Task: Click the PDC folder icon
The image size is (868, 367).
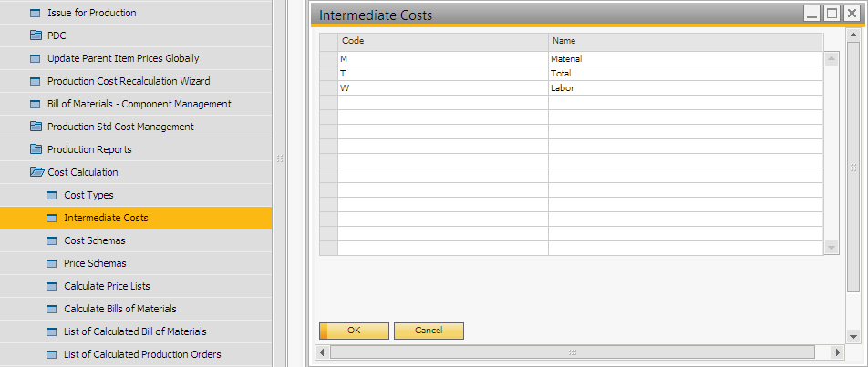Action: (x=36, y=36)
